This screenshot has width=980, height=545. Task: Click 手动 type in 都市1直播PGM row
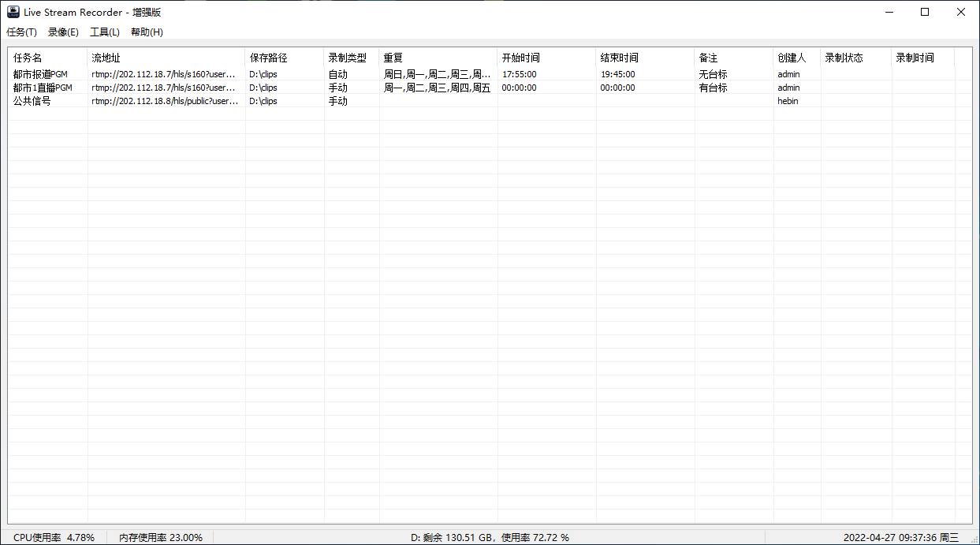point(337,88)
